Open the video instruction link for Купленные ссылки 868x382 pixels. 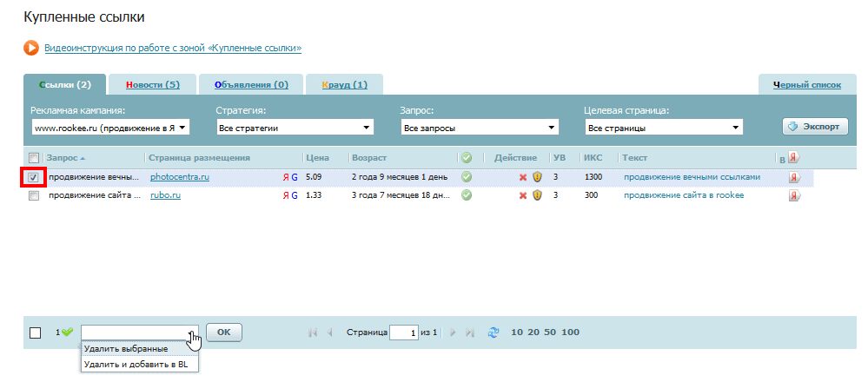point(173,49)
